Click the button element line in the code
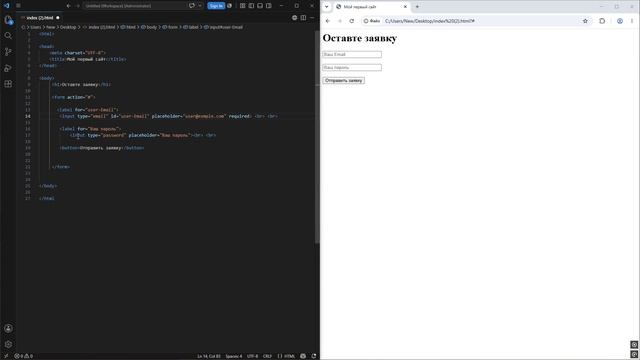 102,148
